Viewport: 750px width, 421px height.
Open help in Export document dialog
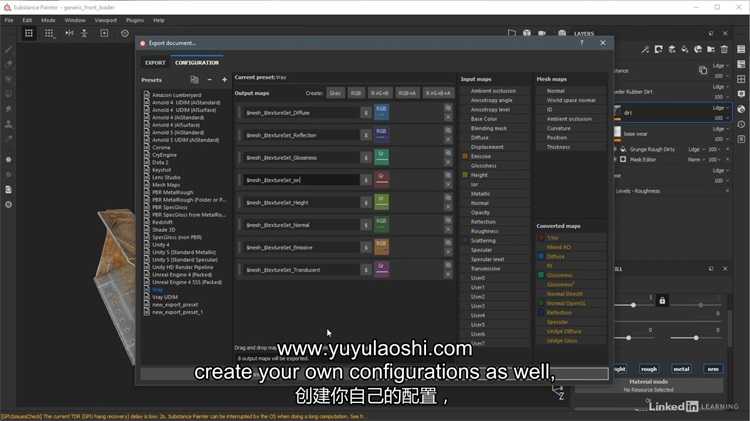(582, 43)
